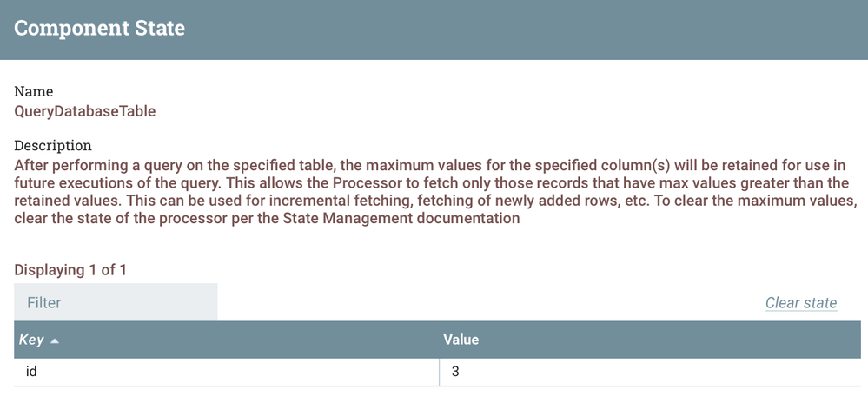
Task: Click the Clear state link
Action: click(x=800, y=303)
